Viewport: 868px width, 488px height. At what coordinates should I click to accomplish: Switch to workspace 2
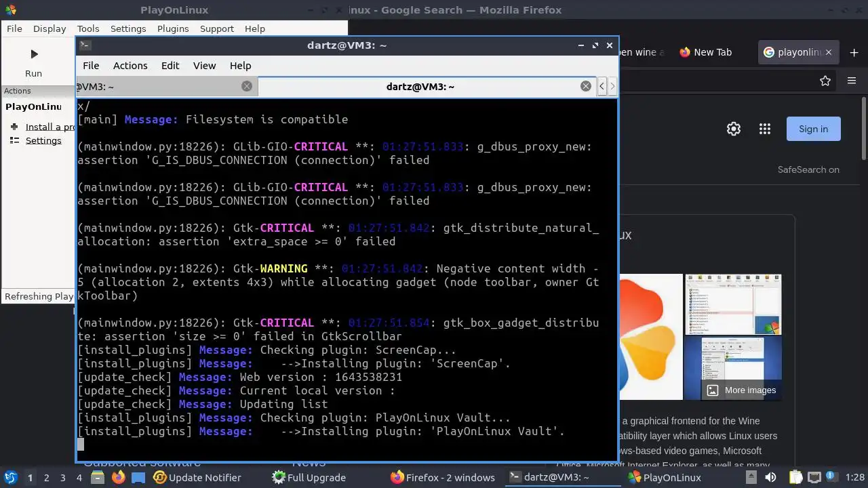pos(47,477)
